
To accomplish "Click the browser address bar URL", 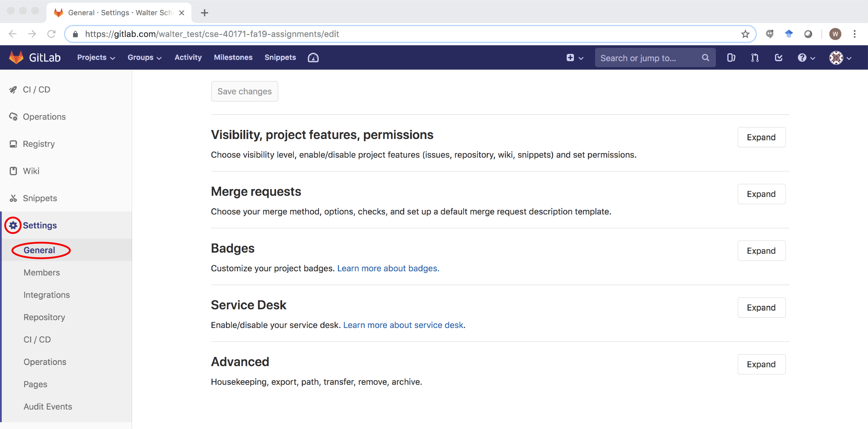I will [212, 34].
